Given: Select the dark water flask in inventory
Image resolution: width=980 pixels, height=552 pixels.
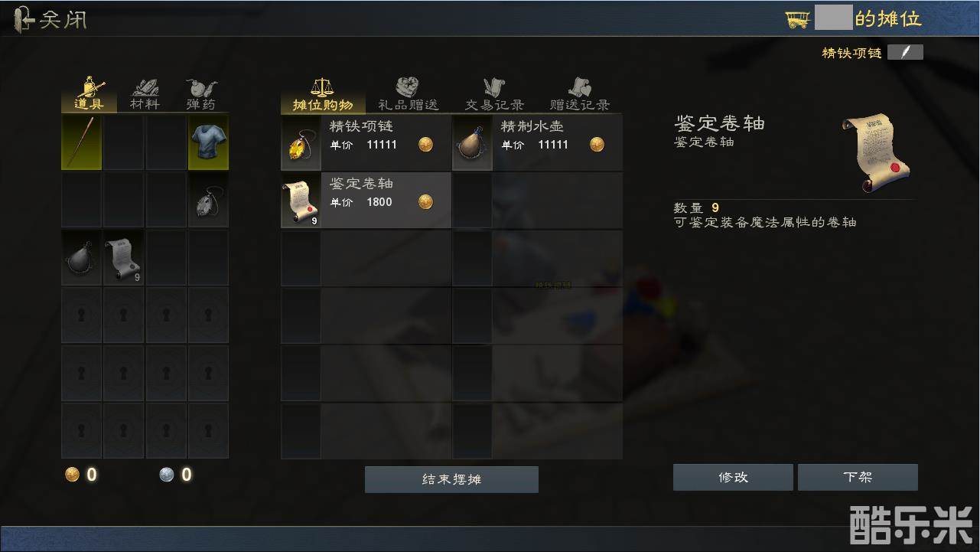Looking at the screenshot, I should [81, 258].
